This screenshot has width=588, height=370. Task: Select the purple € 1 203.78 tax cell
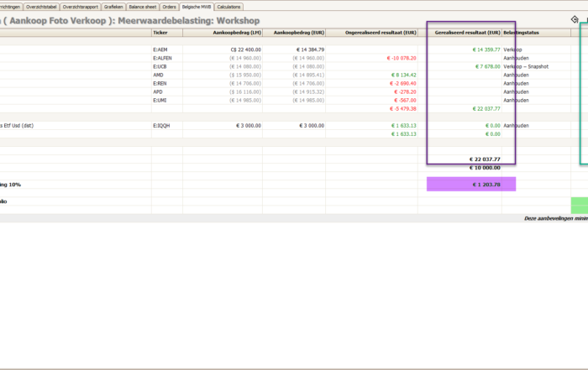[x=471, y=184]
